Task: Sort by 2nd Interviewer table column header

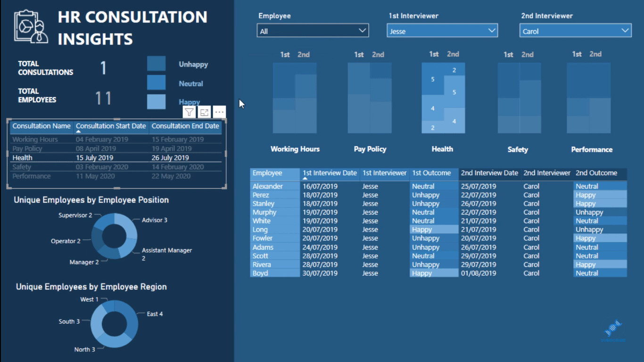Action: tap(547, 173)
